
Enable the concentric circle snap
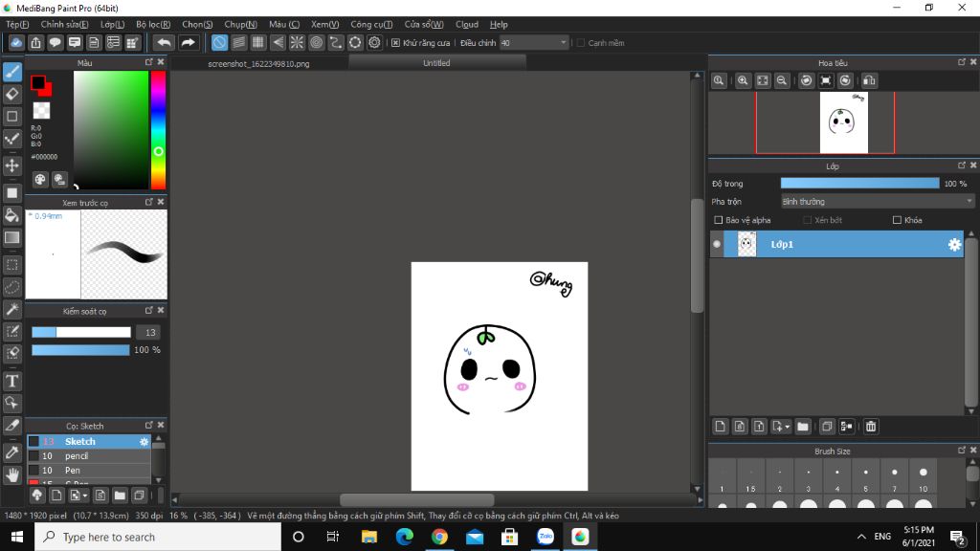tap(316, 42)
